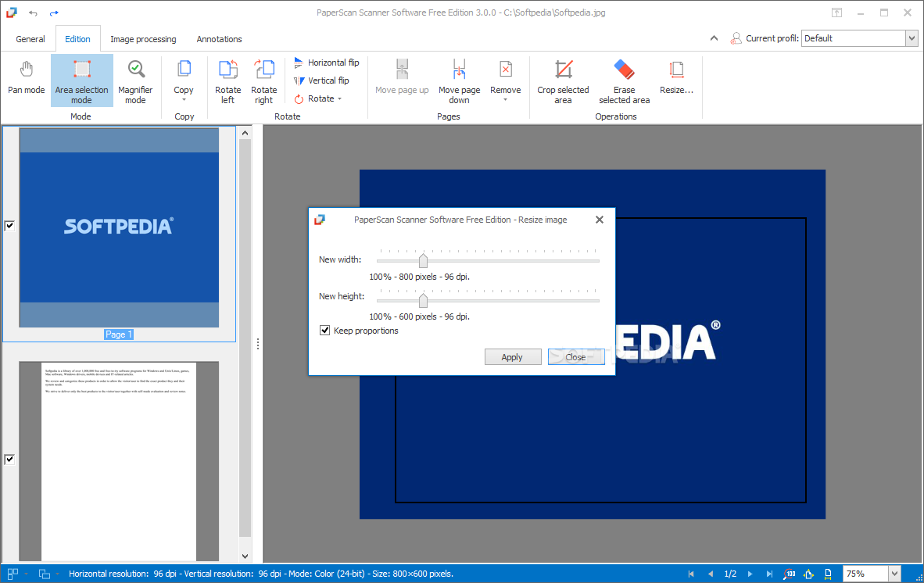Go to first page in status bar
Image resolution: width=924 pixels, height=583 pixels.
tap(690, 574)
